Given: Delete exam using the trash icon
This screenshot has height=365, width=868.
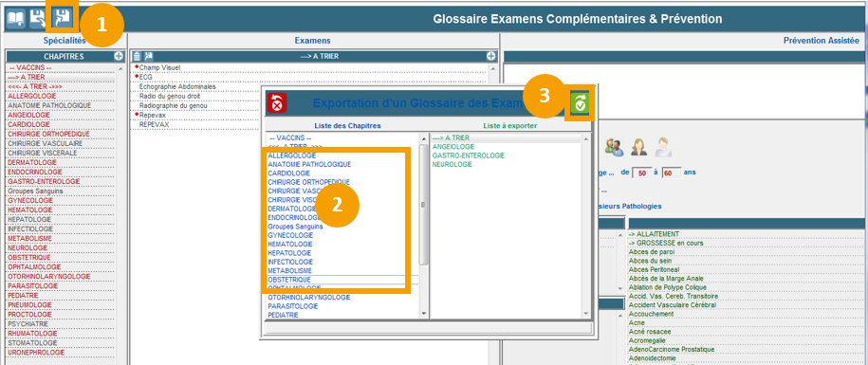Looking at the screenshot, I should (x=137, y=56).
